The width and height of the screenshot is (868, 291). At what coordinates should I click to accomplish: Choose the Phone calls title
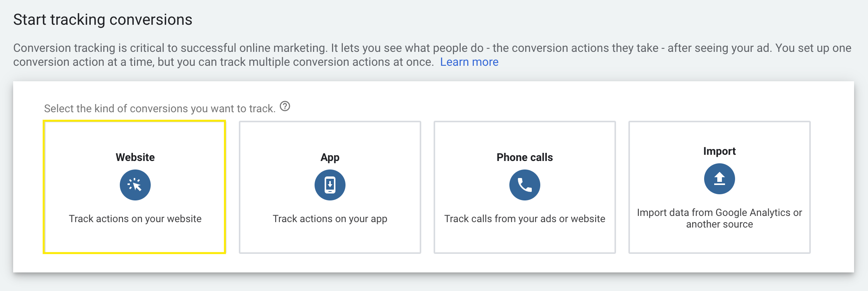(x=525, y=157)
